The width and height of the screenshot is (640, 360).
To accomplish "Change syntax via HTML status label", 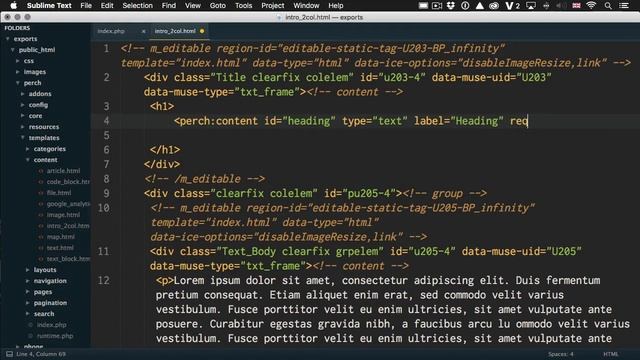I will (611, 354).
